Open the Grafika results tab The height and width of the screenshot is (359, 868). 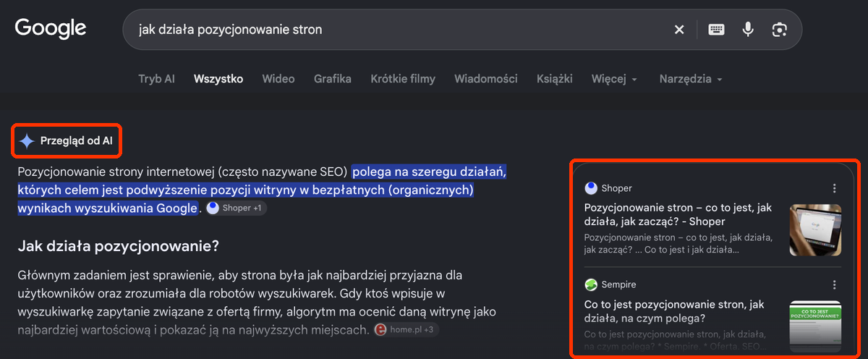(x=333, y=79)
